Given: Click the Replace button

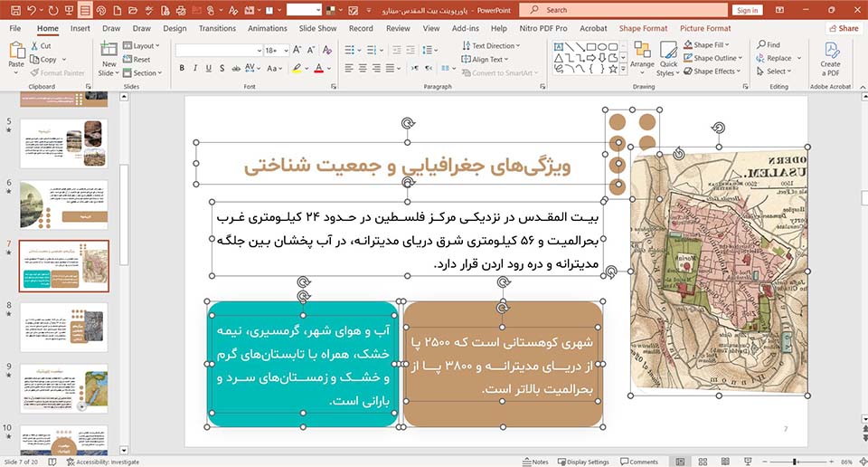Looking at the screenshot, I should click(775, 58).
